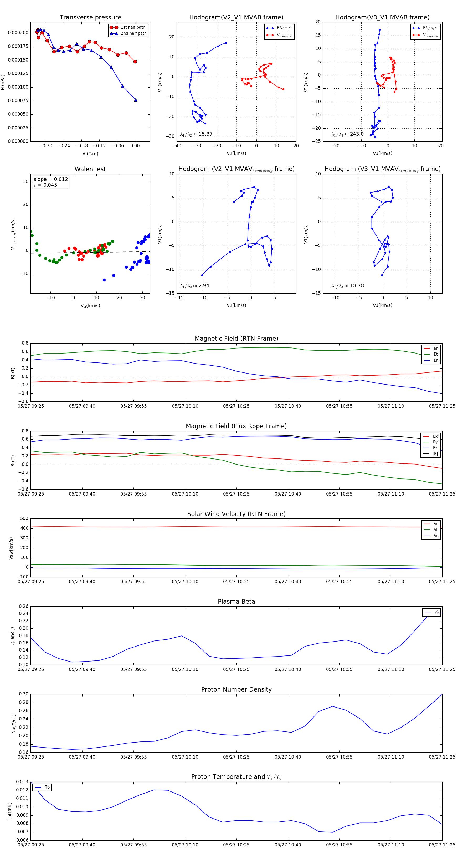The image size is (473, 868).
Task: Click "V remaining" legend entry in V3_V1 MVAB hodogram
Action: pyautogui.click(x=425, y=35)
